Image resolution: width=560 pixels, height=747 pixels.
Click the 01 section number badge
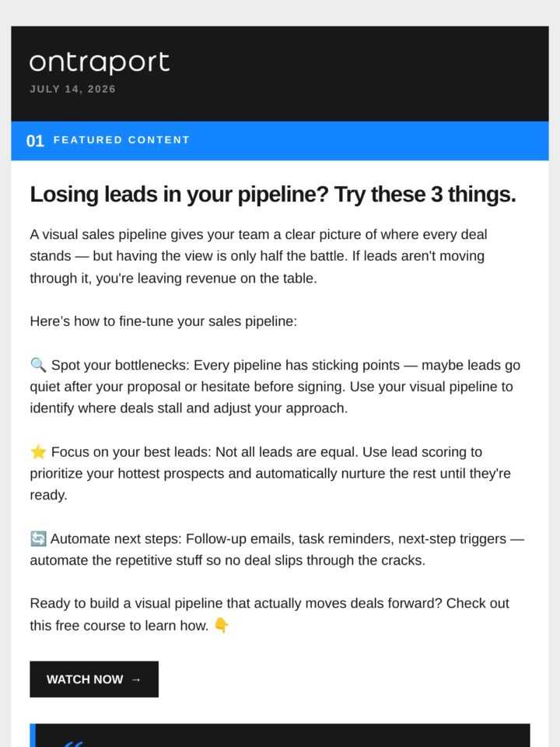coord(35,141)
